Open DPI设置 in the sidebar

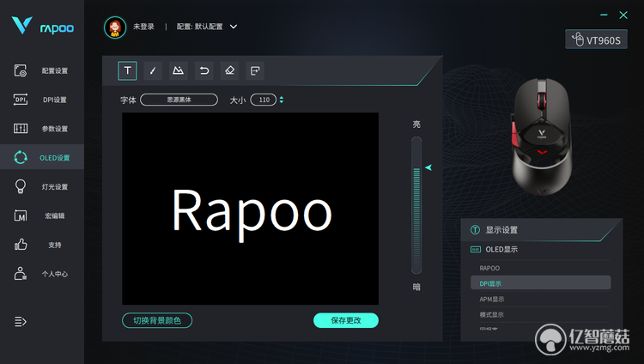click(42, 100)
